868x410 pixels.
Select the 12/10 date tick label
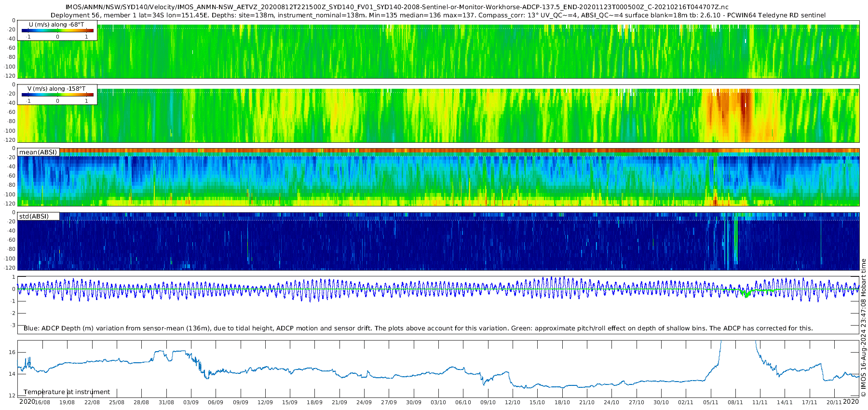pyautogui.click(x=513, y=402)
